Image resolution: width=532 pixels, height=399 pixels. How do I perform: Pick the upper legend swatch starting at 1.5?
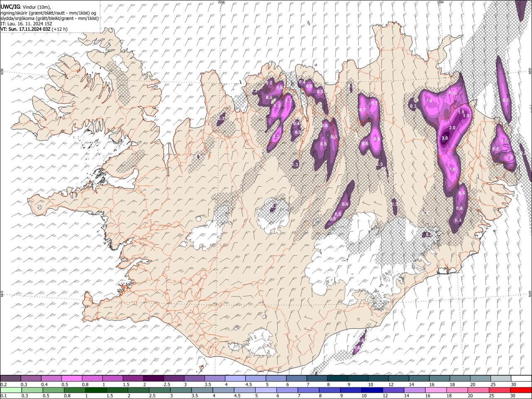point(133,379)
